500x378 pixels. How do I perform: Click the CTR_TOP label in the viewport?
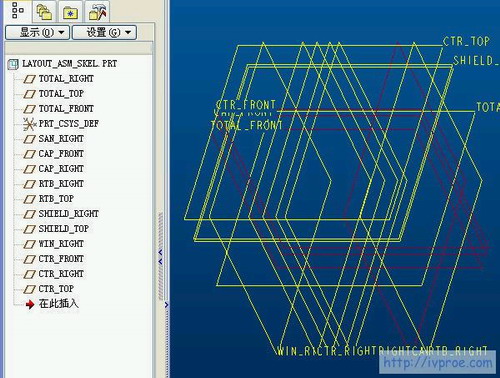pyautogui.click(x=466, y=42)
